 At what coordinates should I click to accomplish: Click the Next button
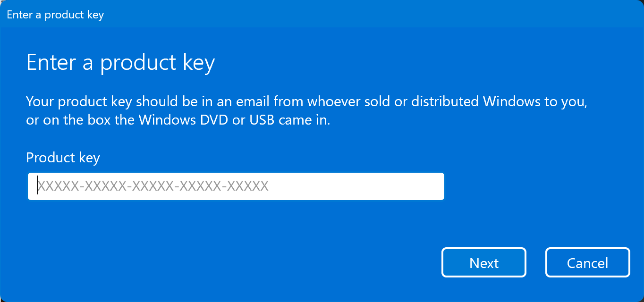coord(483,262)
